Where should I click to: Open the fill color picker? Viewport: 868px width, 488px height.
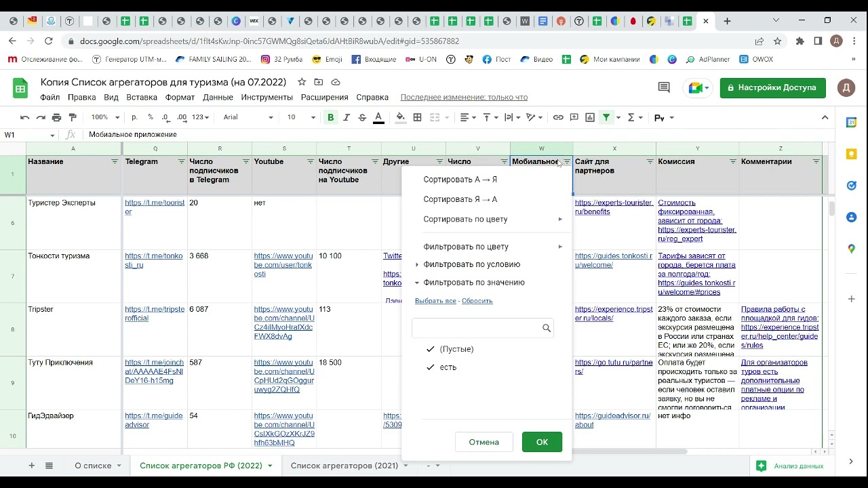coord(401,117)
